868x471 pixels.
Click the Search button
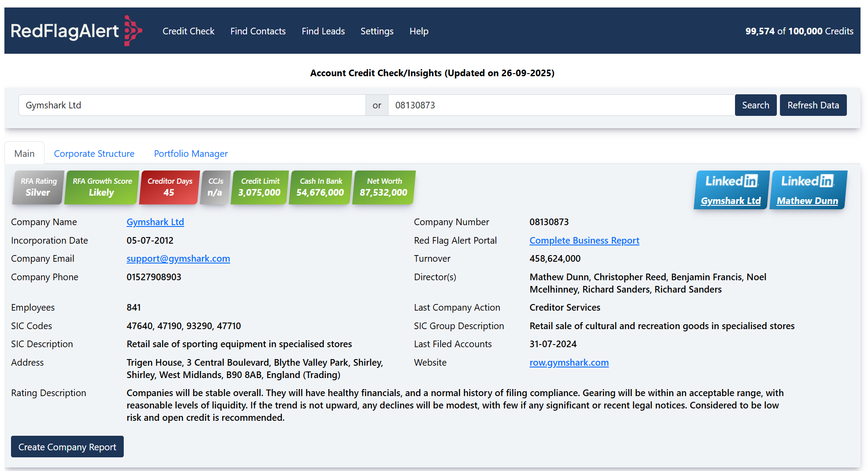coord(756,105)
